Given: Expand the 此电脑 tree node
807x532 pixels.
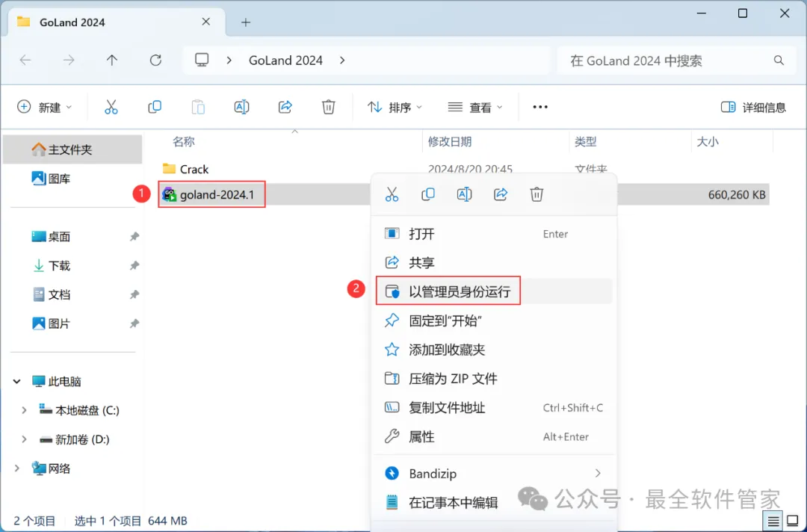Looking at the screenshot, I should click(17, 381).
